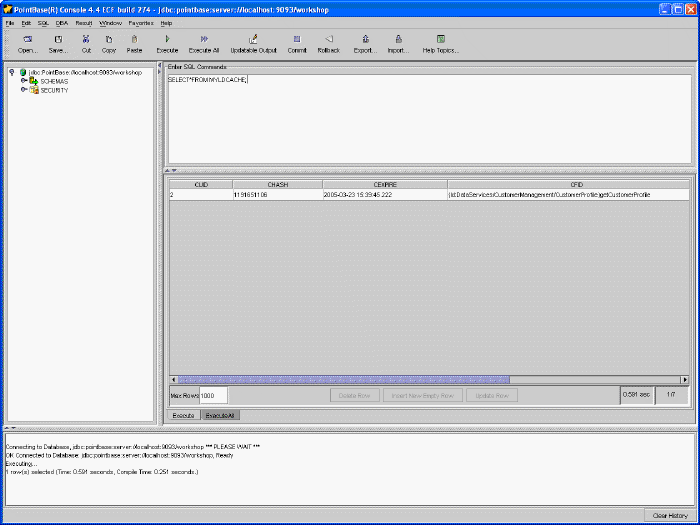Viewport: 700px width, 525px height.
Task: Click the 1/7 result counter box
Action: (671, 395)
